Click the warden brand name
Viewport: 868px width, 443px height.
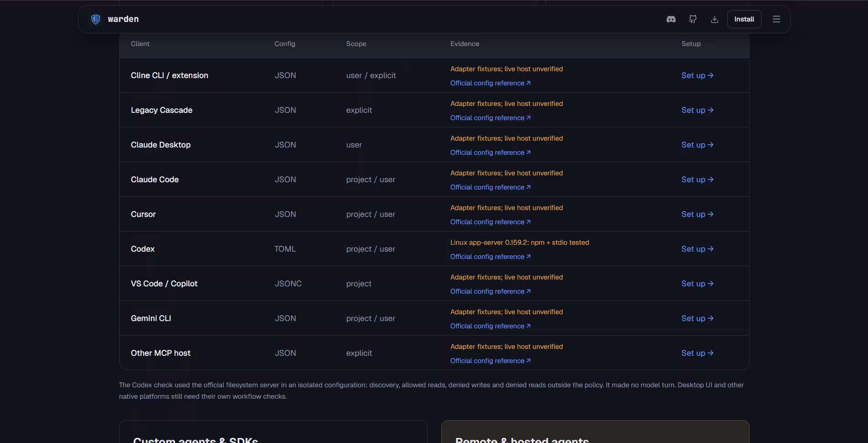coord(123,19)
